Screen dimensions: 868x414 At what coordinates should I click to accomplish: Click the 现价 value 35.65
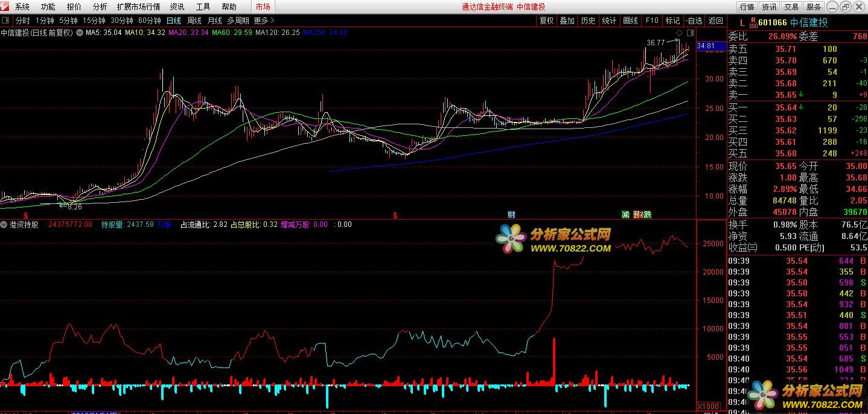[787, 166]
